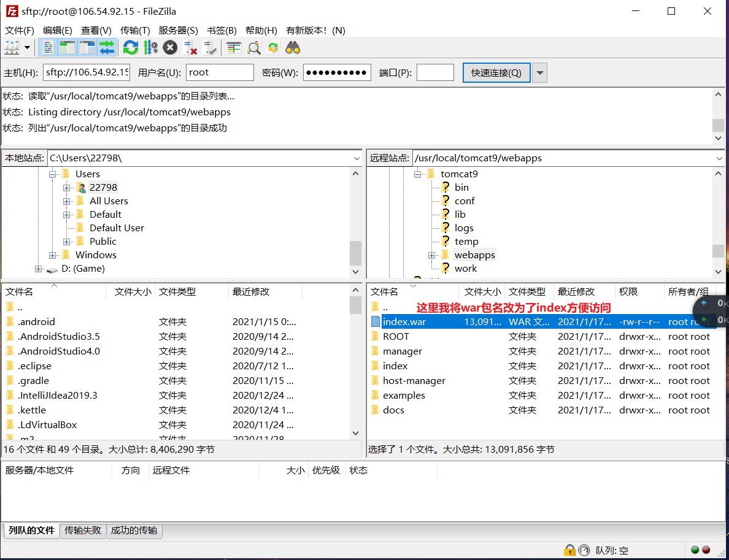
Task: Toggle transfer queue display icon
Action: pyautogui.click(x=107, y=48)
